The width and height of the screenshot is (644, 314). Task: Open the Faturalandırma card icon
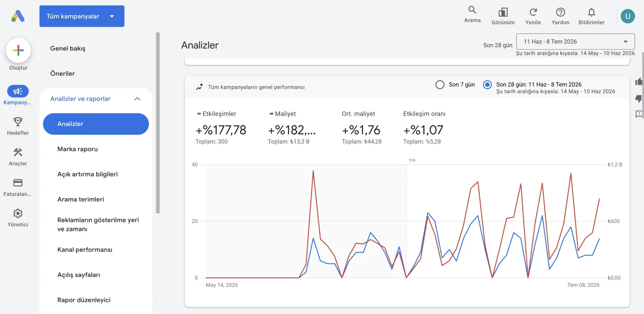tap(18, 183)
